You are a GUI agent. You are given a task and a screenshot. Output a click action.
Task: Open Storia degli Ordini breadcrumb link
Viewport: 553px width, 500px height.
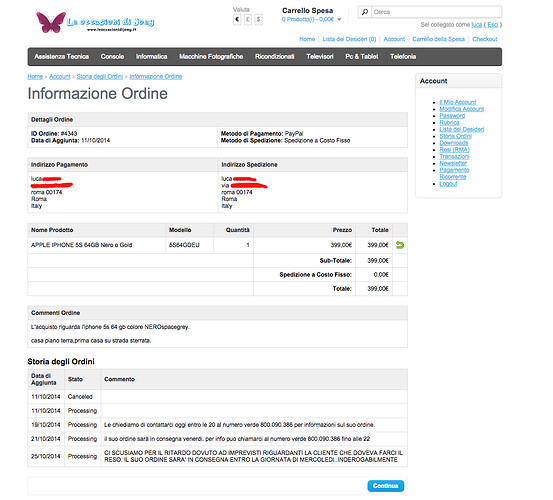(100, 77)
